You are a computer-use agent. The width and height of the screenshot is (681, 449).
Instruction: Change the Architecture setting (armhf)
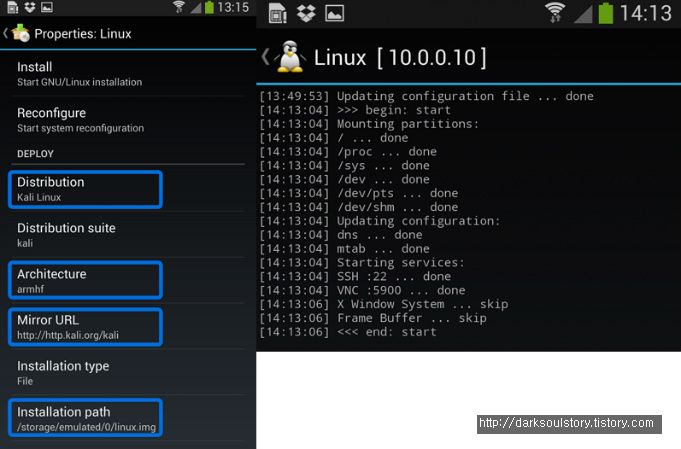click(128, 281)
